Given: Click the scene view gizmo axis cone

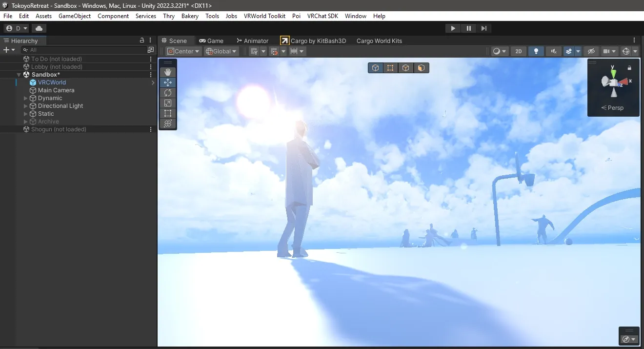Looking at the screenshot, I should 614,81.
